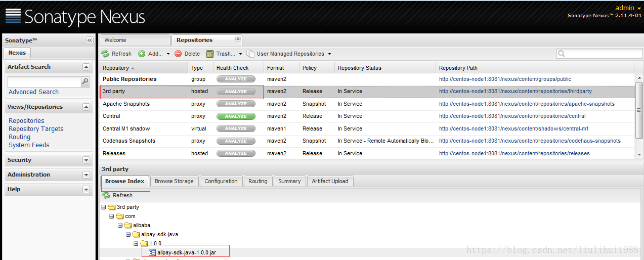Collapse the com folder node
This screenshot has height=260, width=644.
(112, 216)
